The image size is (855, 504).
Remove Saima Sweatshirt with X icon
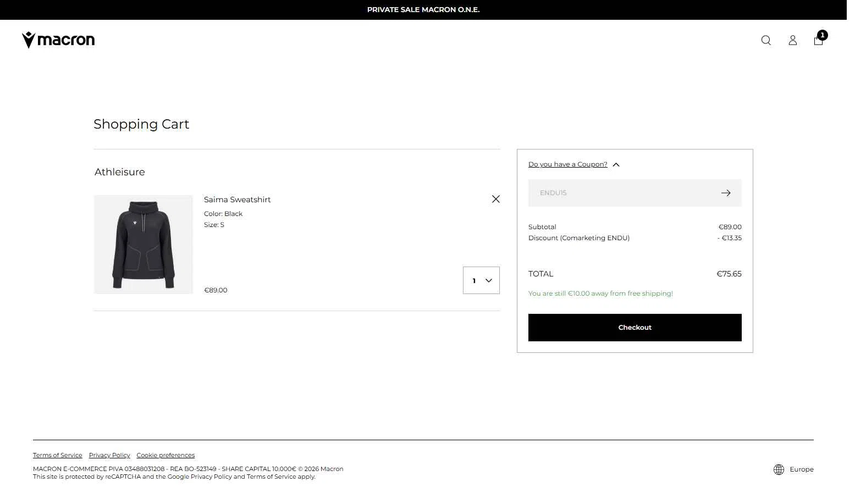[x=495, y=199]
